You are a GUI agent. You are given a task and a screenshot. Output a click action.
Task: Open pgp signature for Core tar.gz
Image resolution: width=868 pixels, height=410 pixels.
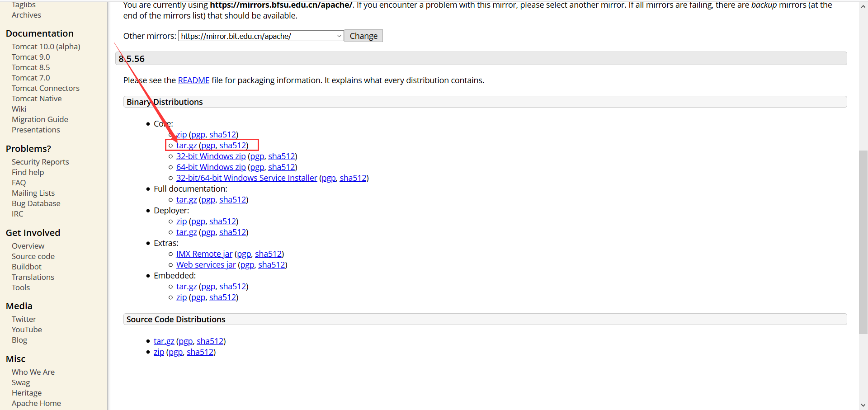(208, 145)
